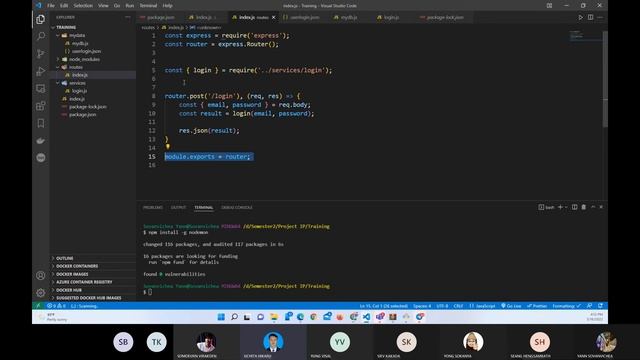Create a new terminal with plus icon

560,207
